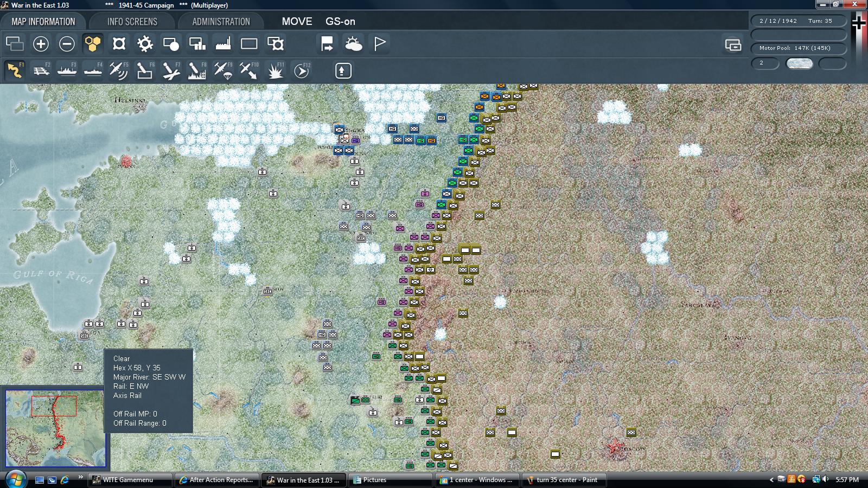Click the weather thumbnail near turn counter
868x488 pixels.
800,63
